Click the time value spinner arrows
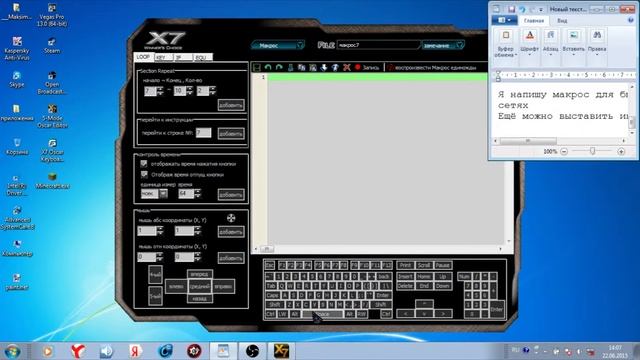This screenshot has height=360, width=640. point(198,193)
